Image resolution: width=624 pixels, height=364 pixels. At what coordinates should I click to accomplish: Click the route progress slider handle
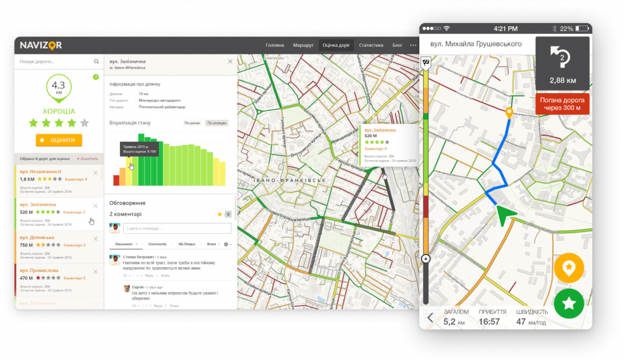[426, 259]
